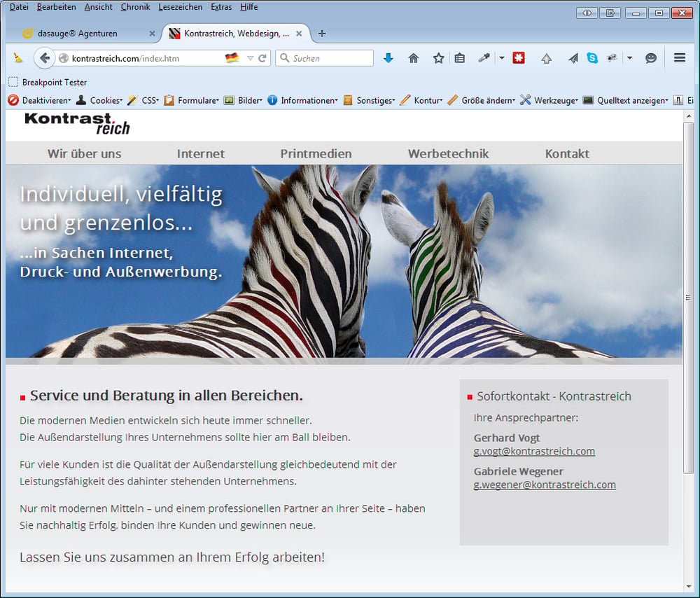Open the Sonstiges dropdown menu
This screenshot has width=700, height=598.
(x=369, y=101)
